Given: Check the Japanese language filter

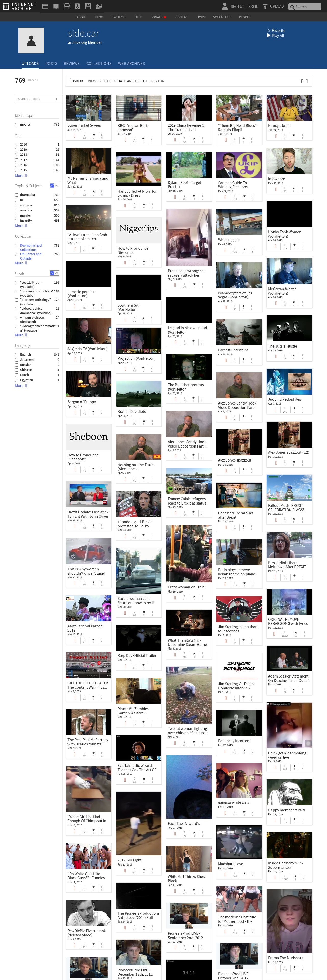Looking at the screenshot, I should click(x=17, y=359).
